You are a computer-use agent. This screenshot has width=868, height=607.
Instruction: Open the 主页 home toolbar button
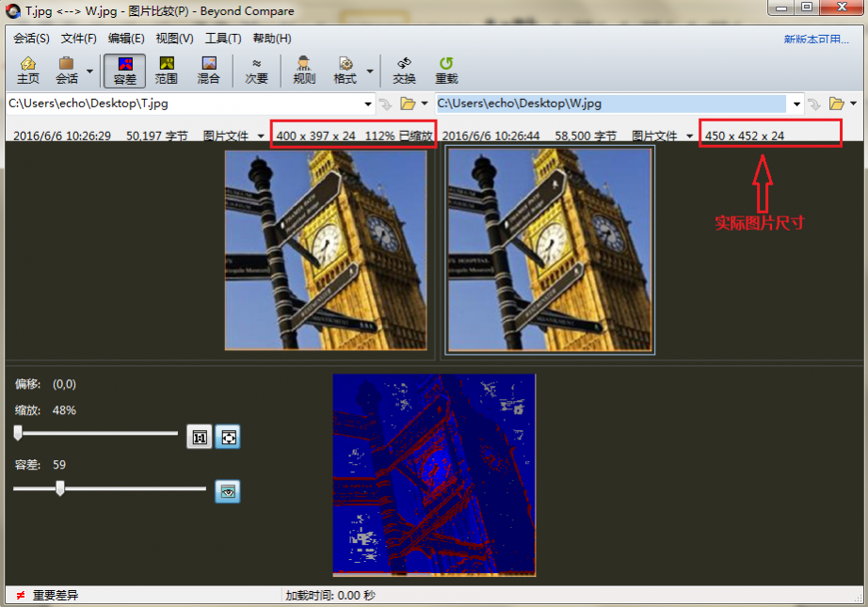(27, 71)
